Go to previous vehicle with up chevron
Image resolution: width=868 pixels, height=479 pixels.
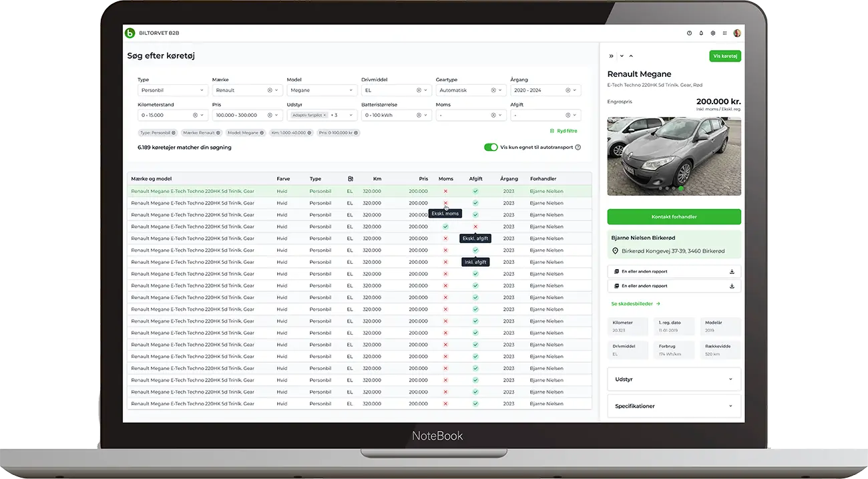coord(631,56)
